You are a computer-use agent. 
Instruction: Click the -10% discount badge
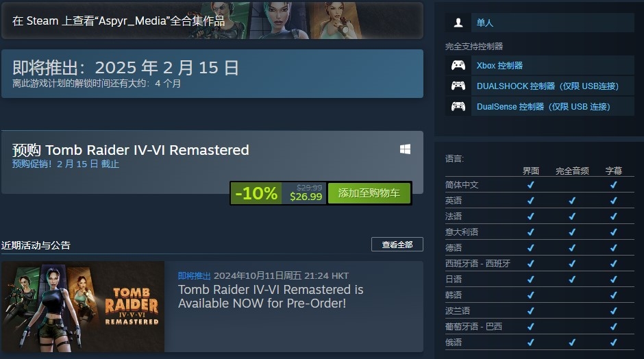point(256,193)
